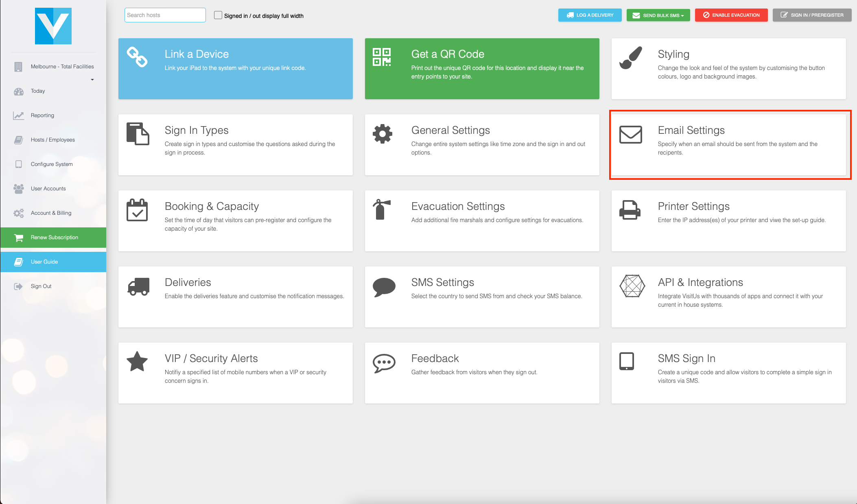Click the Enable Evacuation button
Viewport: 857px width, 504px height.
click(x=731, y=15)
